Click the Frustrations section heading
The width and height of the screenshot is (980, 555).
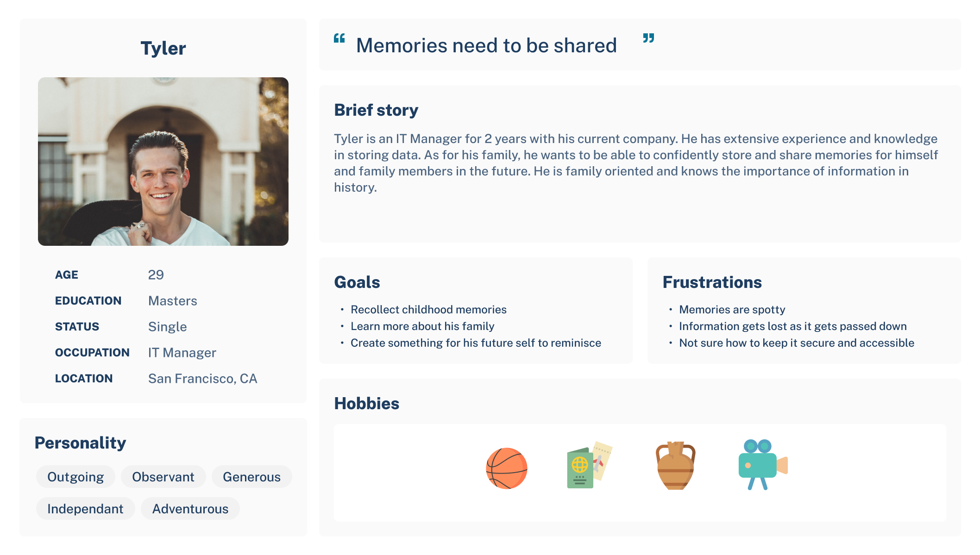tap(712, 282)
